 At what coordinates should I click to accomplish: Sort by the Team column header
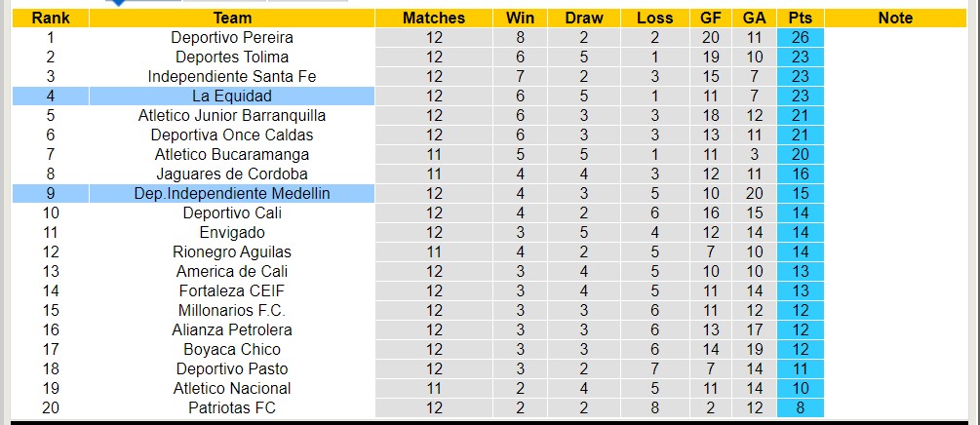pyautogui.click(x=232, y=18)
